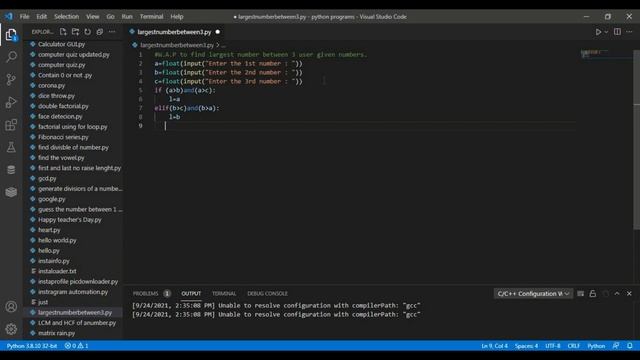Open editor more actions ellipsis

click(x=629, y=32)
